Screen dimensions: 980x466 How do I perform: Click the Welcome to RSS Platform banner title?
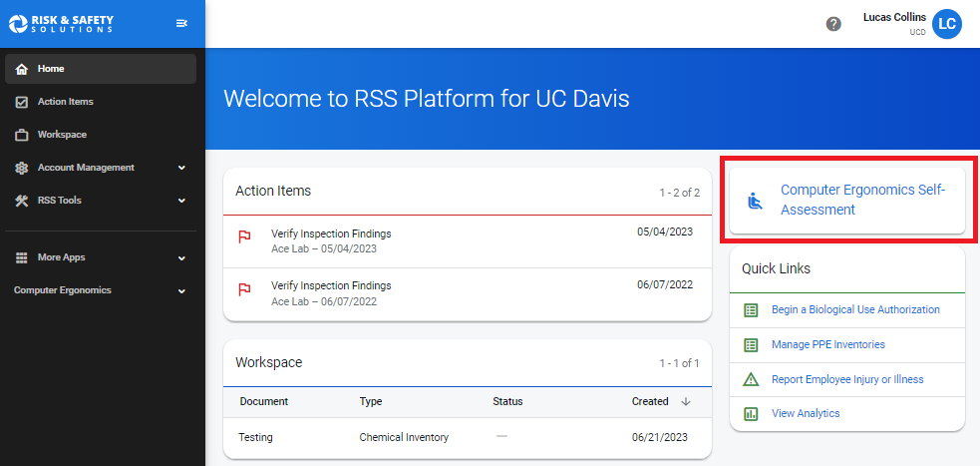[427, 99]
